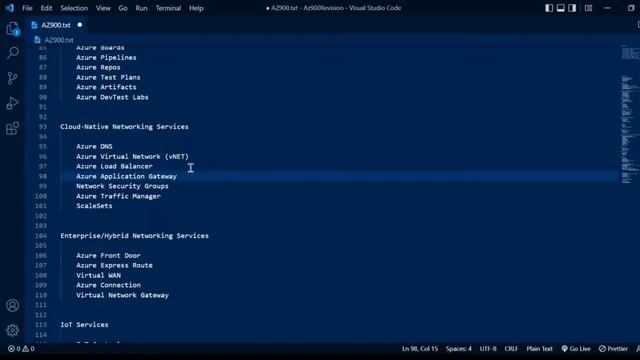Click Prettier status bar item
The image size is (640, 360).
(x=613, y=349)
